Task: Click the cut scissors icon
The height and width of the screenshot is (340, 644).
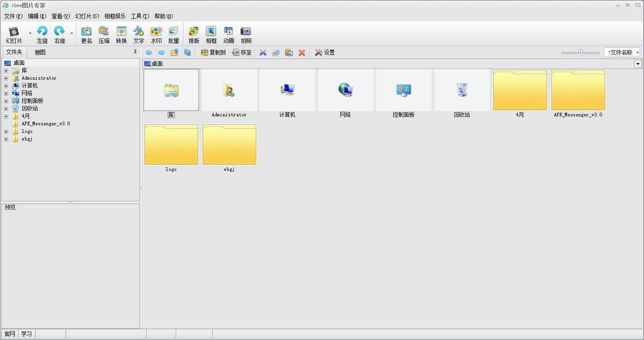Action: point(263,52)
